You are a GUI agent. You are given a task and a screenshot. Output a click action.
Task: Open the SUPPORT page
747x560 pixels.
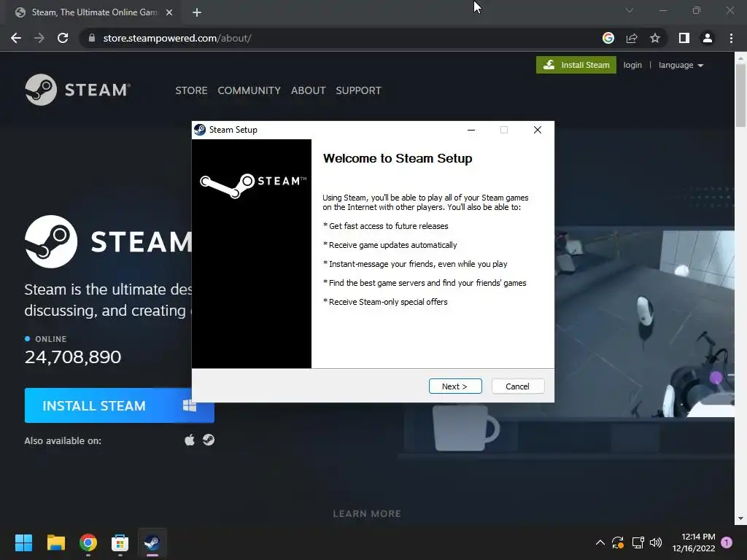point(358,90)
